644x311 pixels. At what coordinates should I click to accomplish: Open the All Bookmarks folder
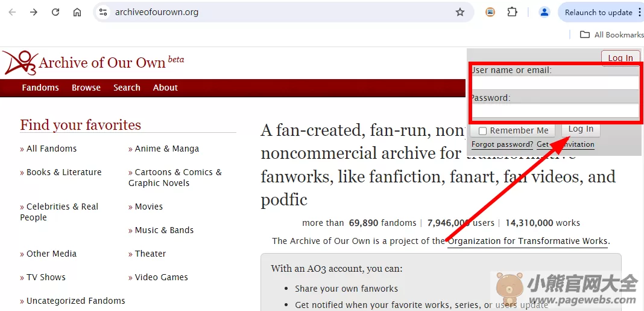point(611,34)
